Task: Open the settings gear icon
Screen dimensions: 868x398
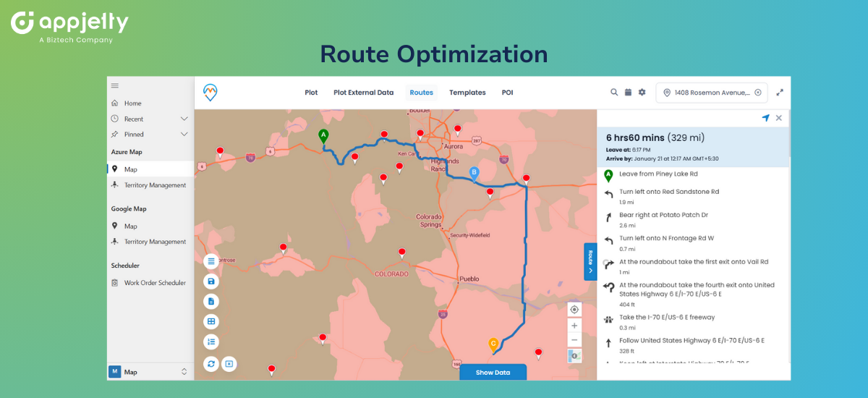Action: tap(642, 93)
